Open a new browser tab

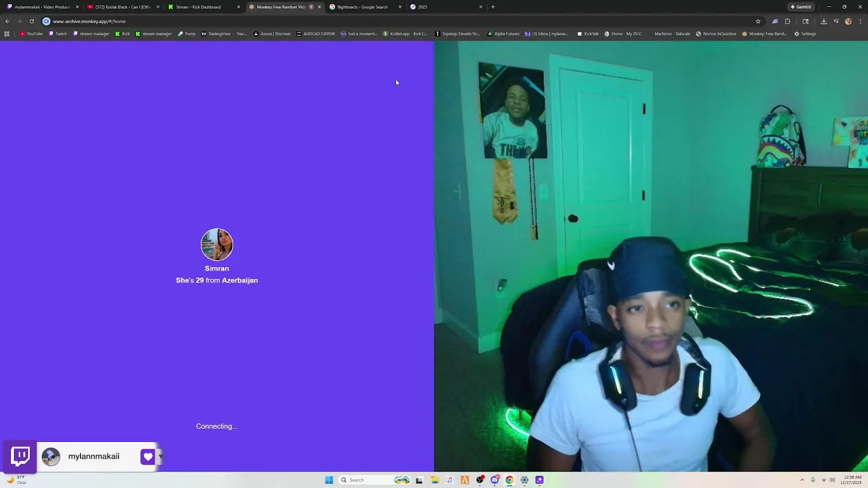[x=493, y=7]
